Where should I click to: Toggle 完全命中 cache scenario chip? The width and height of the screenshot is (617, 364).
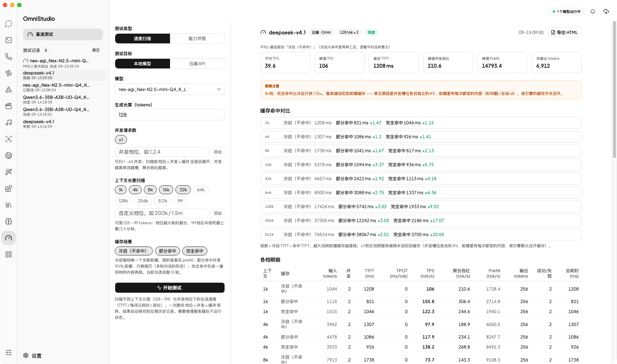[195, 251]
